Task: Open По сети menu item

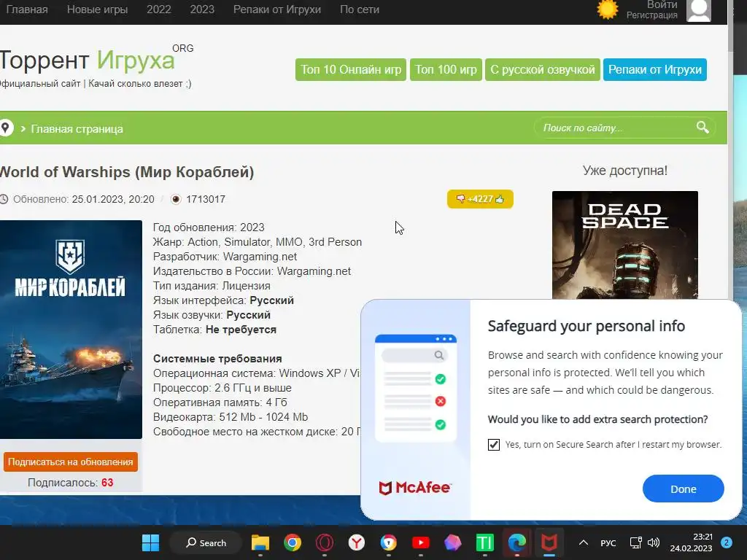Action: click(x=359, y=9)
